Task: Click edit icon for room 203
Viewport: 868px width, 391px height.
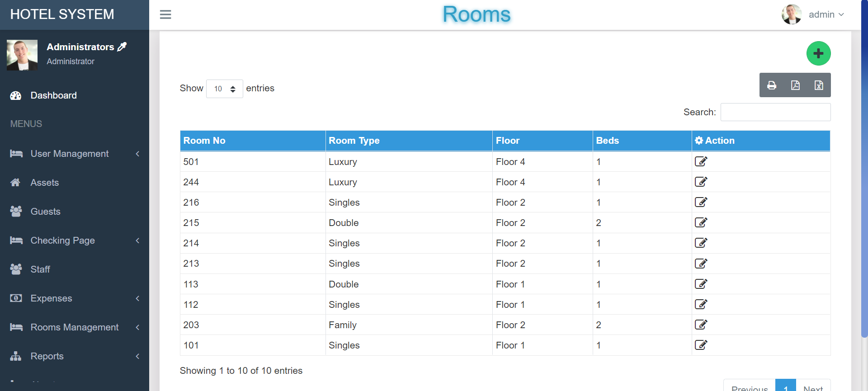Action: click(701, 325)
